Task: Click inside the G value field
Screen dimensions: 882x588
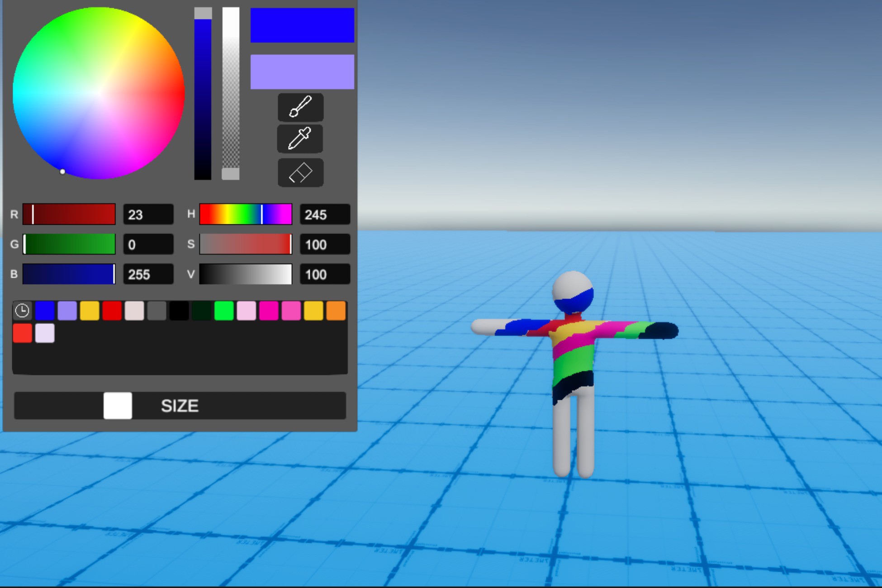Action: (x=148, y=244)
